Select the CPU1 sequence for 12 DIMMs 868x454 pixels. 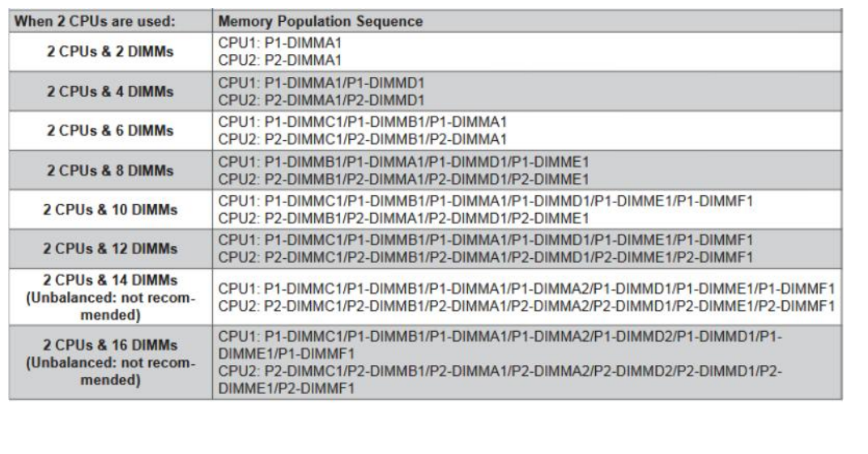[x=484, y=240]
